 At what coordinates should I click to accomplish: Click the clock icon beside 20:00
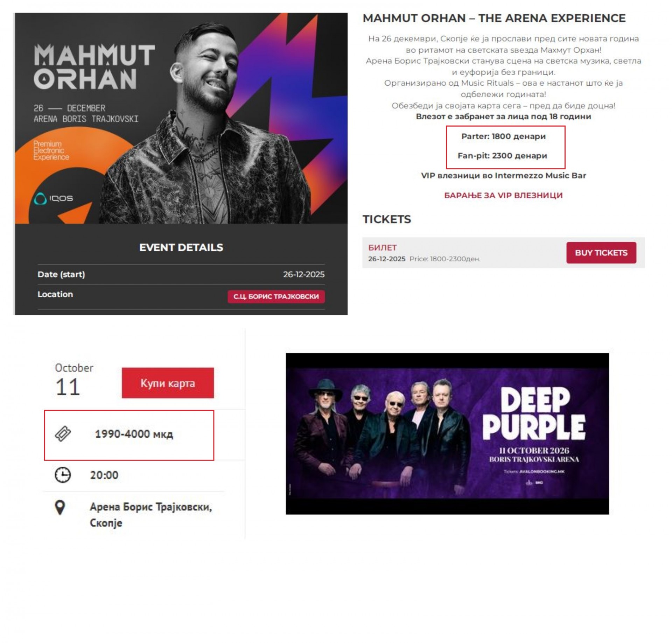(63, 475)
